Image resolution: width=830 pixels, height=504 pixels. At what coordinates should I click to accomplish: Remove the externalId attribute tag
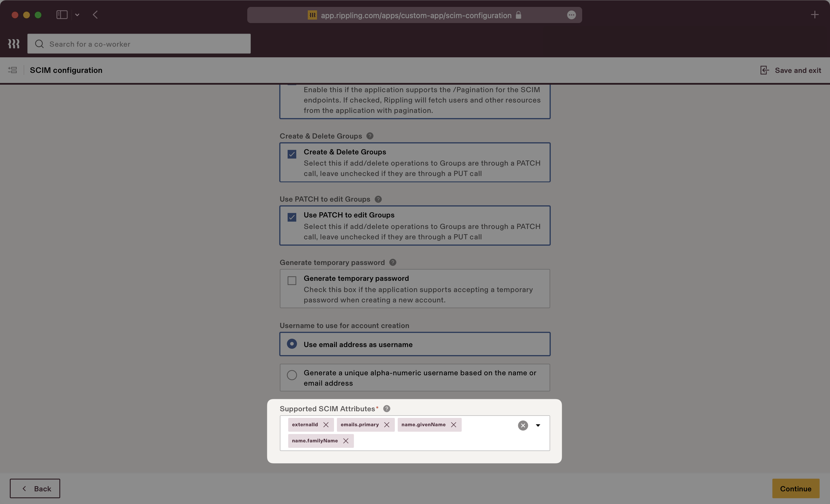tap(326, 425)
